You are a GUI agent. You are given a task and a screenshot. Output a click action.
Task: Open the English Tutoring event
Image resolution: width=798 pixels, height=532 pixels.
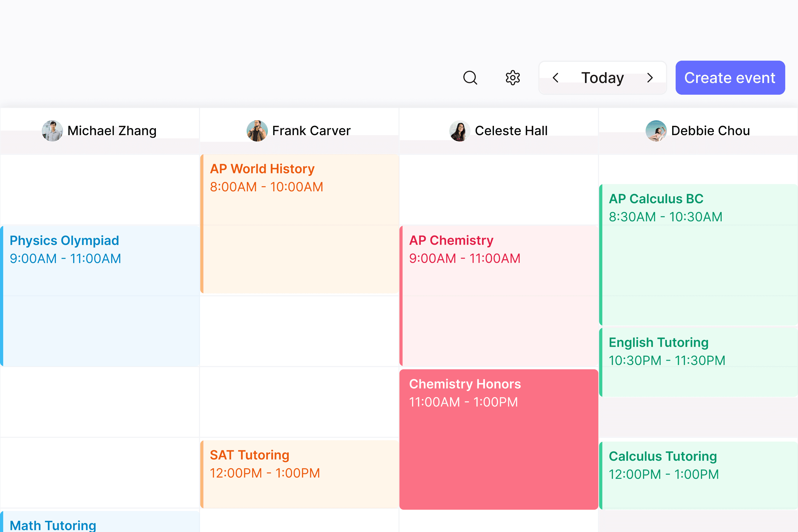pyautogui.click(x=698, y=362)
